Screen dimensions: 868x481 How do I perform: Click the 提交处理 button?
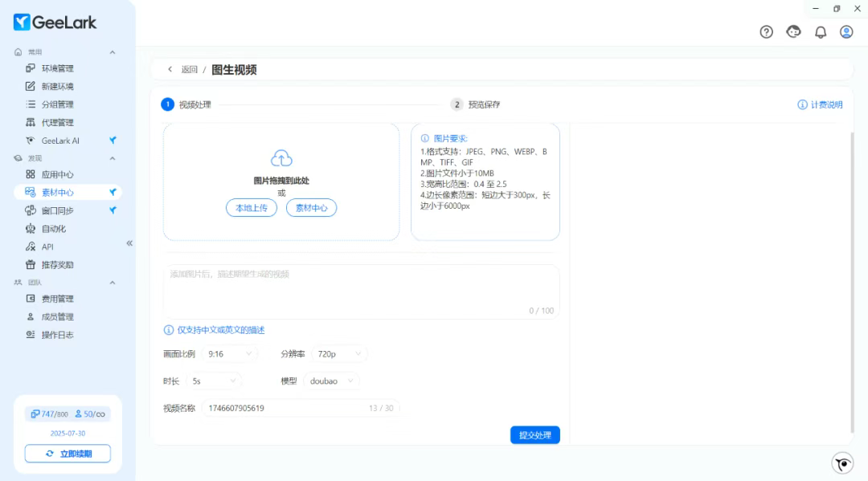tap(534, 435)
